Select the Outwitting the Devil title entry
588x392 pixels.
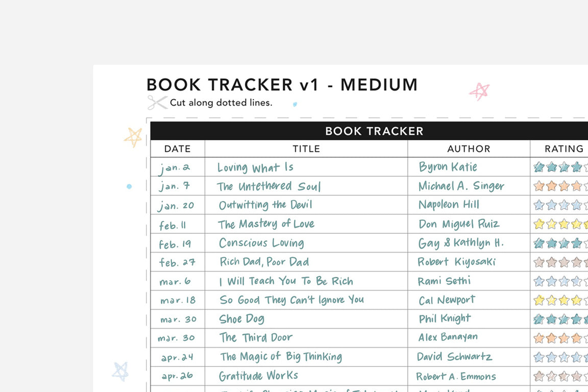coord(265,205)
